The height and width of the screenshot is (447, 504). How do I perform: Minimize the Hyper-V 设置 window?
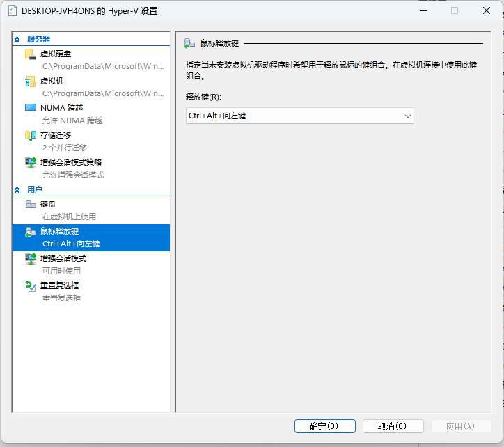[x=423, y=10]
